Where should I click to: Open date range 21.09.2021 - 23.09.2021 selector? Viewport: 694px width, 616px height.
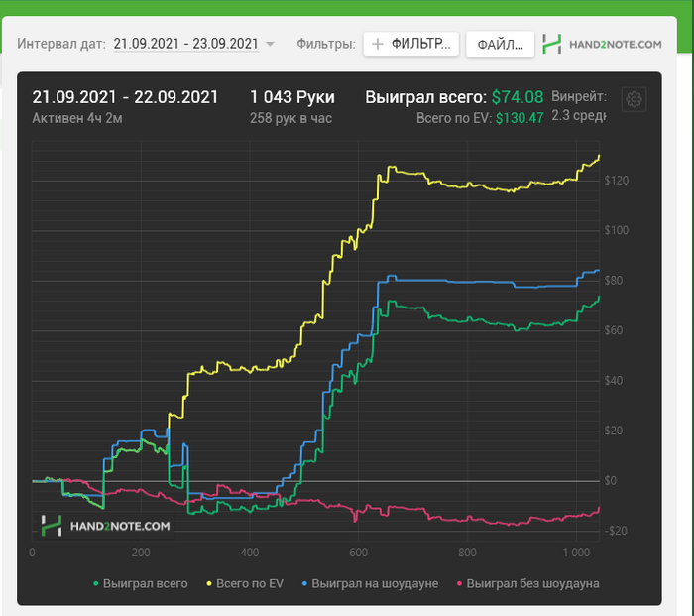[x=186, y=44]
